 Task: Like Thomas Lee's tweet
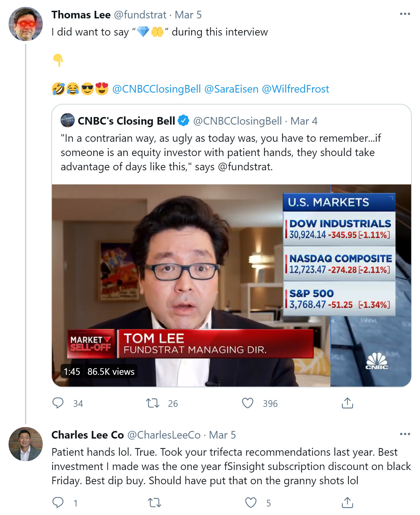click(x=247, y=403)
